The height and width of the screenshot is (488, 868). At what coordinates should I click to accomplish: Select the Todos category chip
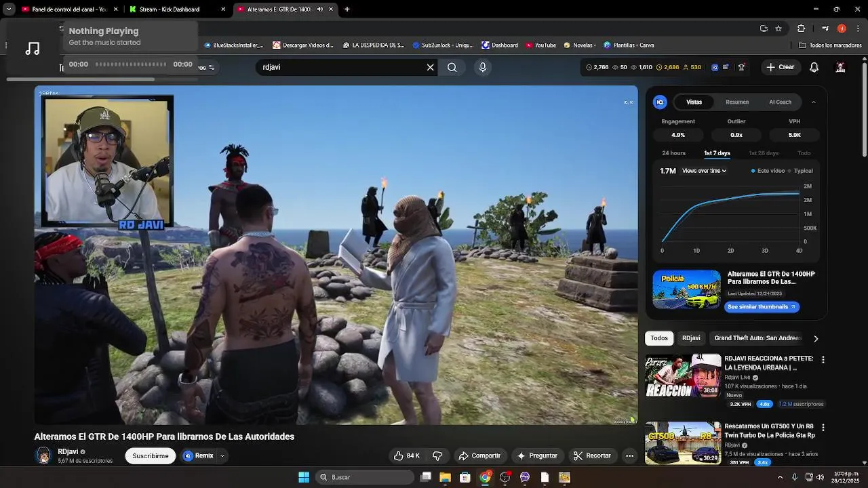click(x=659, y=338)
